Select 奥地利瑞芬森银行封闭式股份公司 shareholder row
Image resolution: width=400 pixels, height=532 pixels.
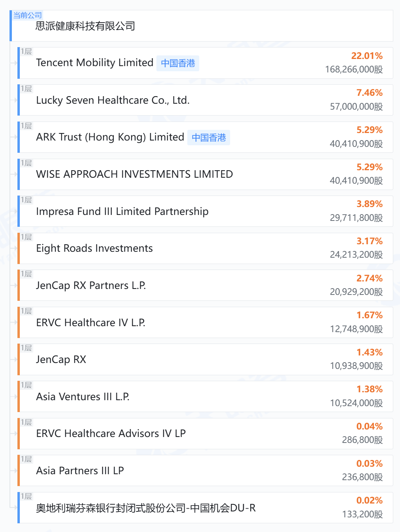tap(145, 508)
